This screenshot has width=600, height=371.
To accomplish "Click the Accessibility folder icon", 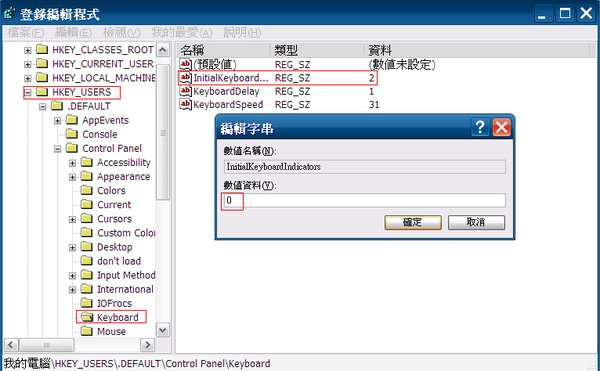I will 86,163.
